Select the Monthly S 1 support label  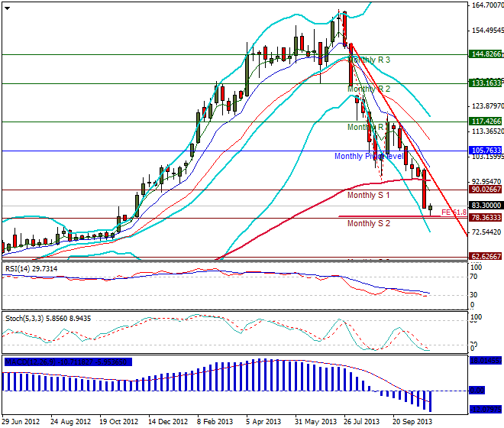369,196
